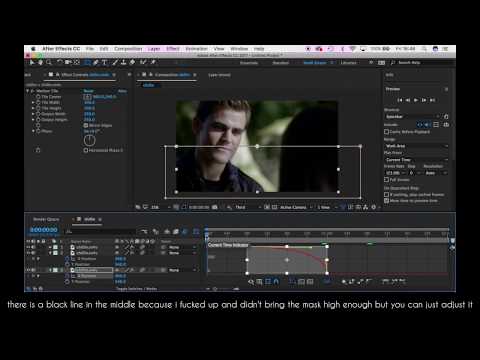Select the Eraser tool

[x=132, y=62]
